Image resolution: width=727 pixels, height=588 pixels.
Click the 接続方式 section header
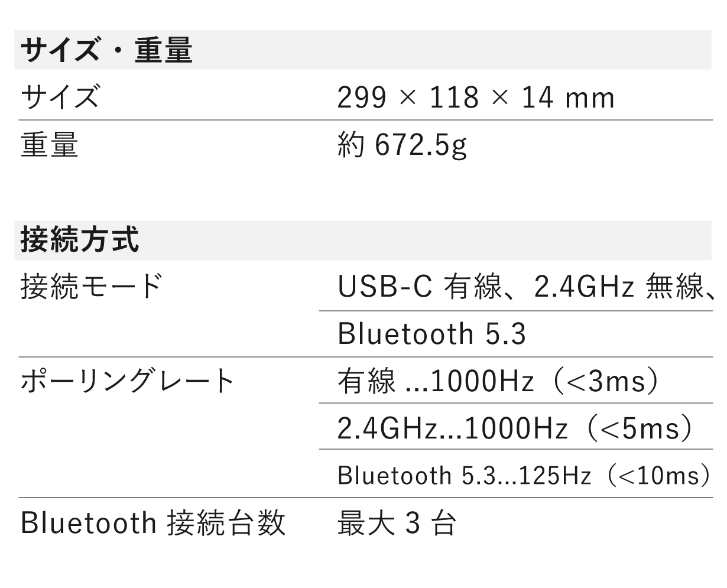point(80,241)
